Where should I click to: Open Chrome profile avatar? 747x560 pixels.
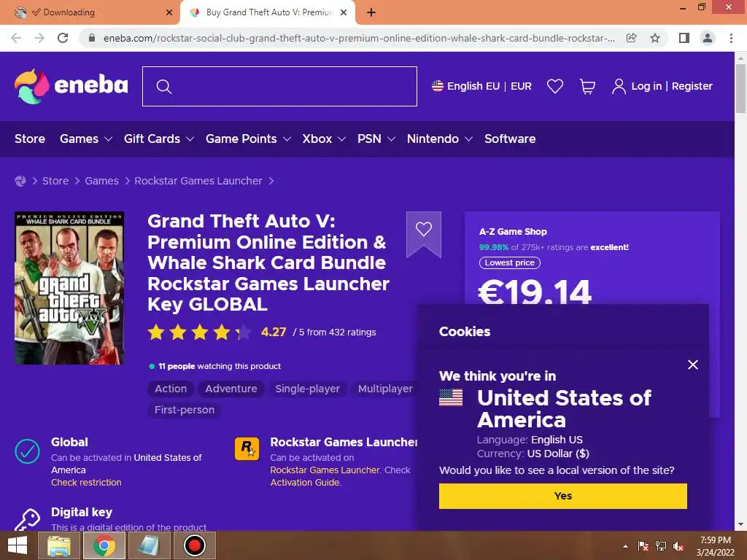[708, 38]
